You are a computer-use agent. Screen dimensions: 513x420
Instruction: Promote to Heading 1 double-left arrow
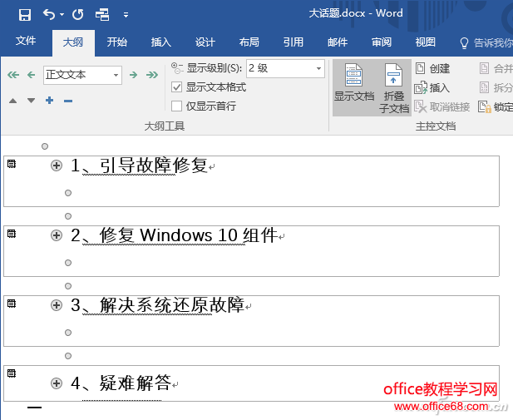click(13, 75)
